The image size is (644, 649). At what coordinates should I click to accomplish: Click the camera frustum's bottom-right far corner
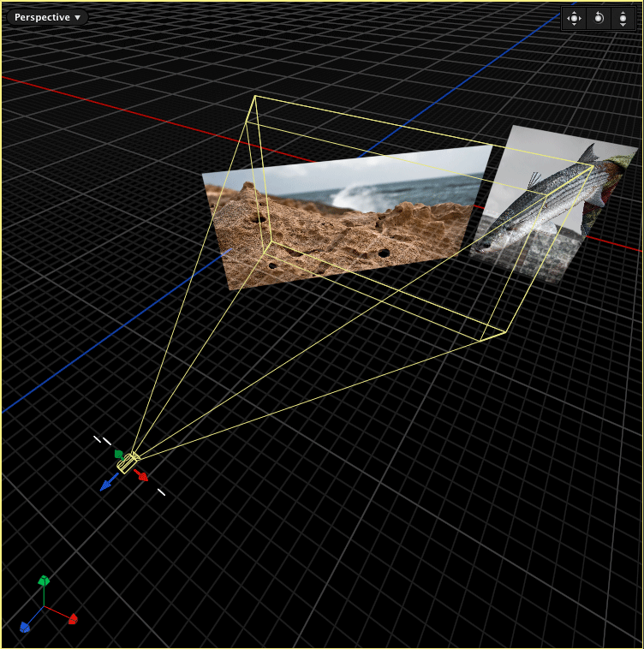506,332
